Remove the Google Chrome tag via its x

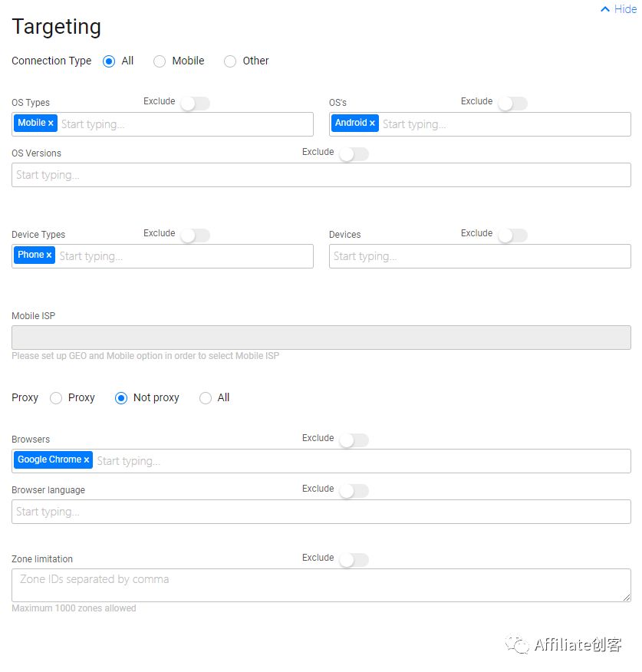tap(87, 460)
